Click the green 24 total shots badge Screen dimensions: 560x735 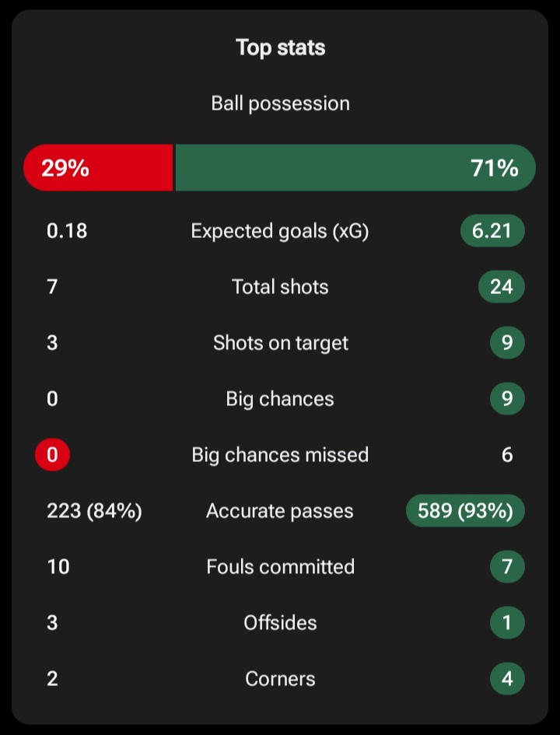(502, 287)
